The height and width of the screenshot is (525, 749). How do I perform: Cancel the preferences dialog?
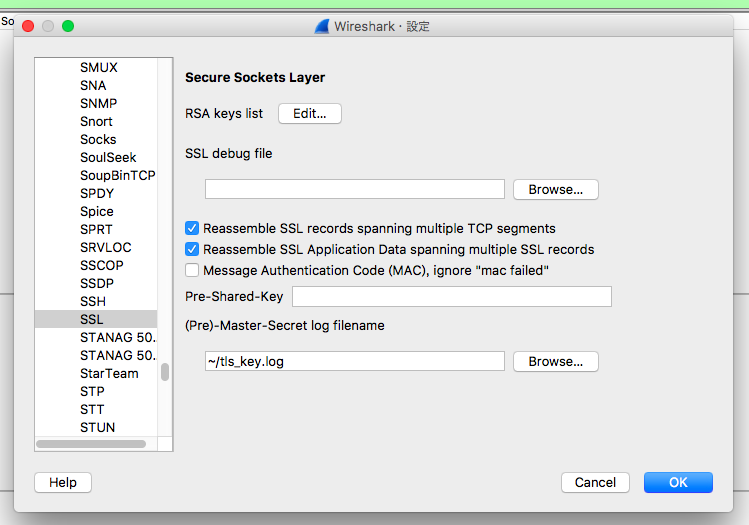tap(595, 482)
